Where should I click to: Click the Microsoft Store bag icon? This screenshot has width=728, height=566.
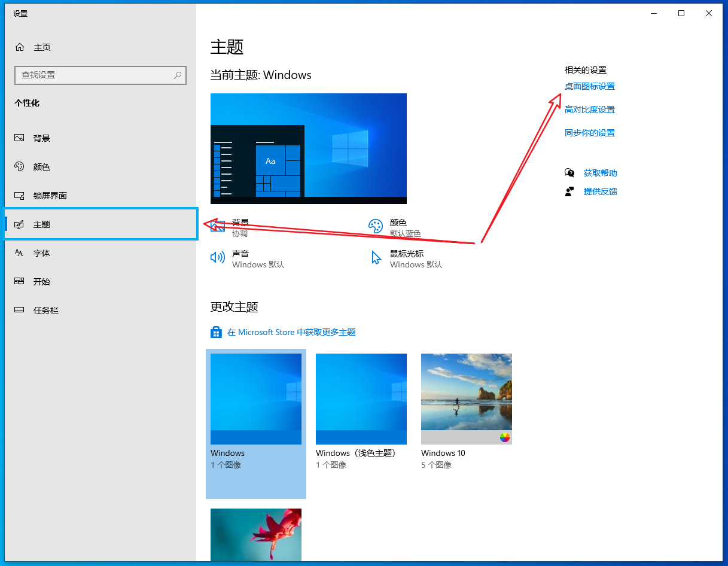click(x=216, y=332)
